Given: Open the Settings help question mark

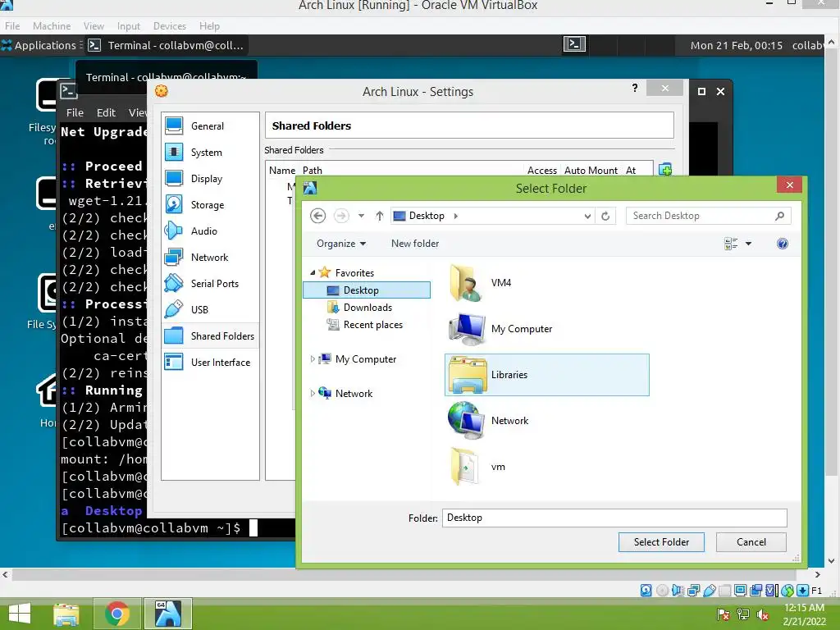Looking at the screenshot, I should coord(634,88).
